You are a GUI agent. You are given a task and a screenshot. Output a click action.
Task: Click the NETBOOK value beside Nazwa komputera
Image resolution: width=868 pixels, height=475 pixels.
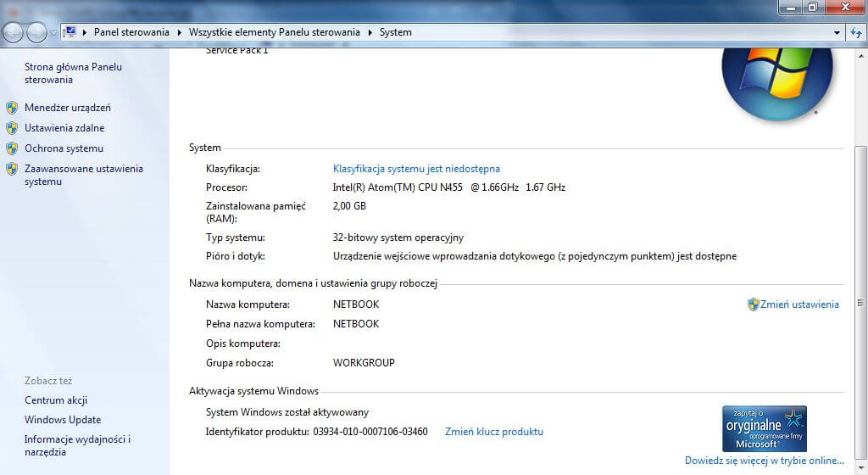[x=356, y=305]
